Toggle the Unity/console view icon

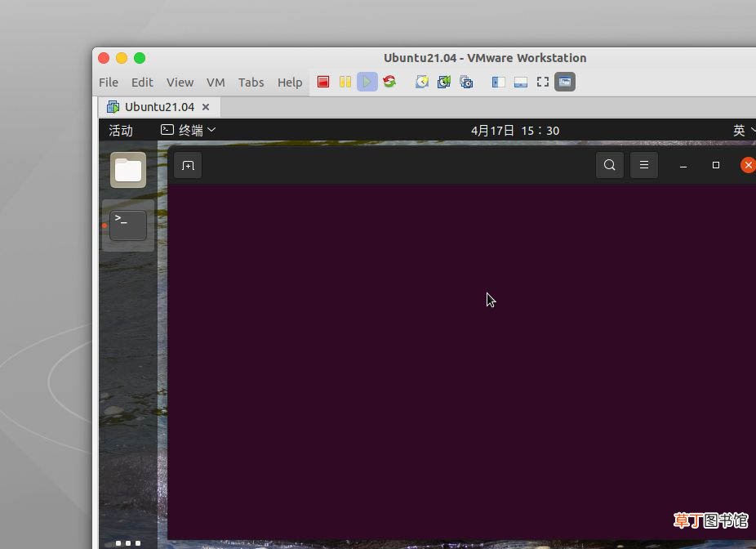tap(565, 82)
